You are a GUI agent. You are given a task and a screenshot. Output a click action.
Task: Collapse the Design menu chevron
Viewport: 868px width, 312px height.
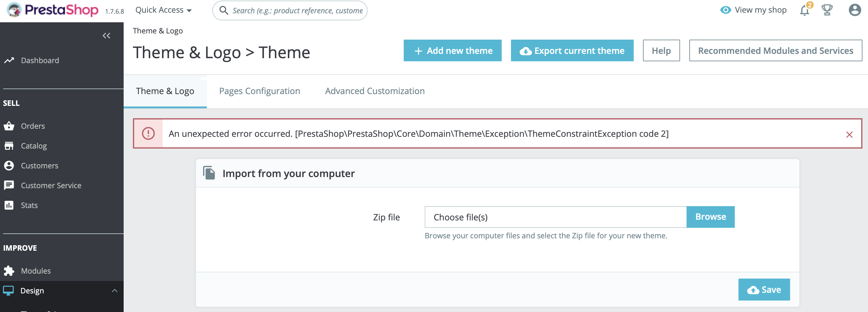coord(115,290)
